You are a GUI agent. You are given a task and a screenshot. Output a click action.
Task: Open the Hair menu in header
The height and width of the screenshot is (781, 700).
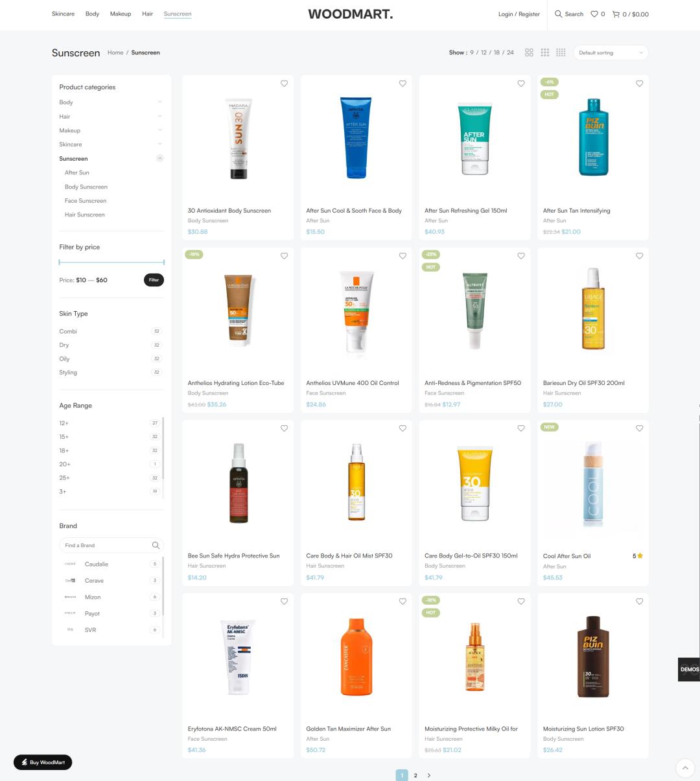tap(148, 14)
